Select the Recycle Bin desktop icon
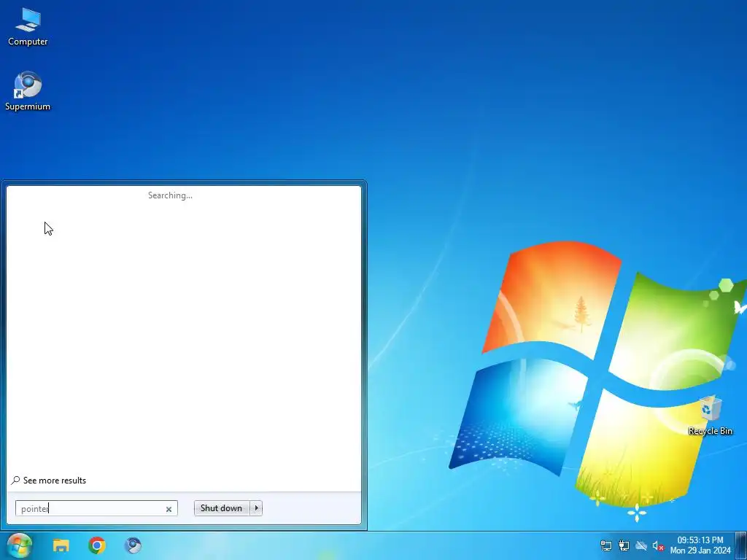The width and height of the screenshot is (747, 560). (x=711, y=415)
